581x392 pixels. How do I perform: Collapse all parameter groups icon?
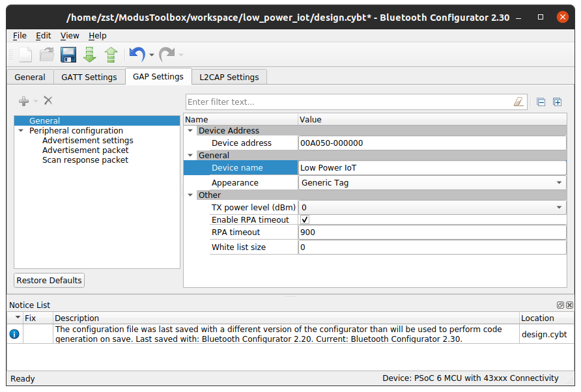coord(541,102)
